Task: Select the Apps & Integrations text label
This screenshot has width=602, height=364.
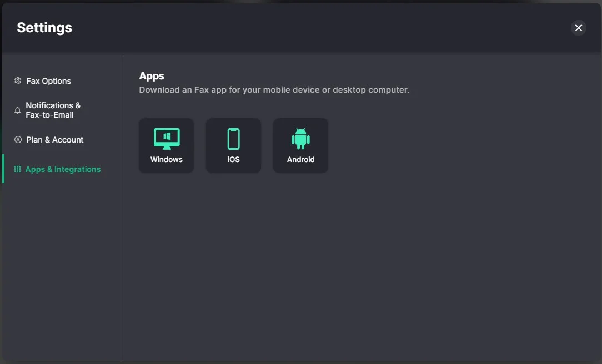Action: pos(63,169)
